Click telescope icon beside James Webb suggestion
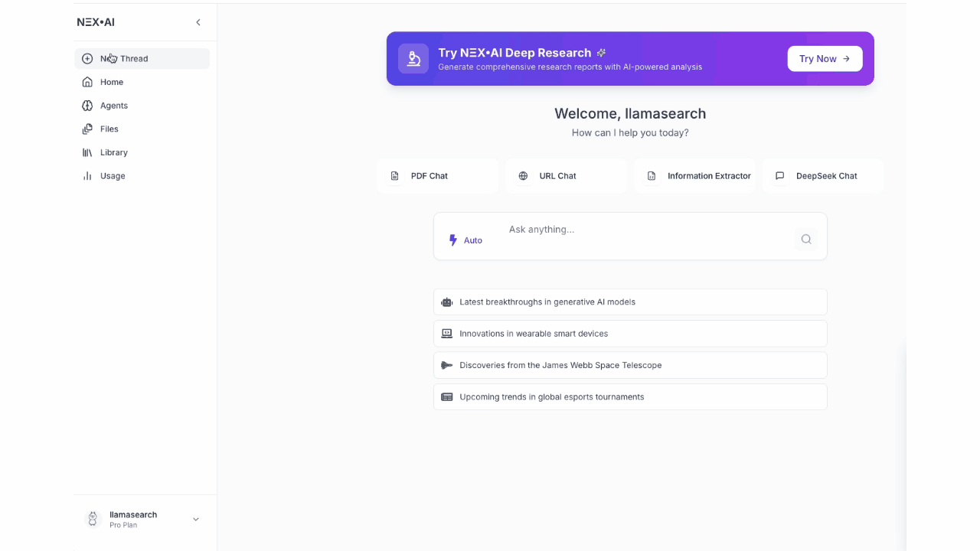This screenshot has width=980, height=551. 447,366
